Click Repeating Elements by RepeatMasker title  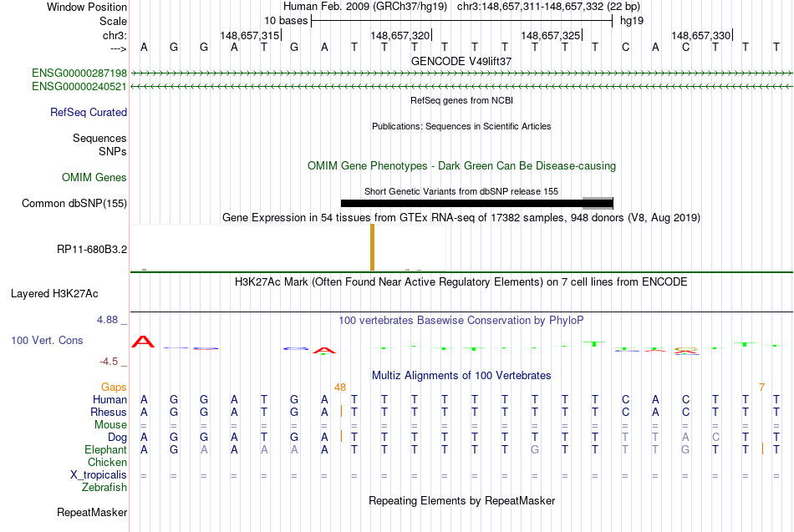(x=461, y=500)
